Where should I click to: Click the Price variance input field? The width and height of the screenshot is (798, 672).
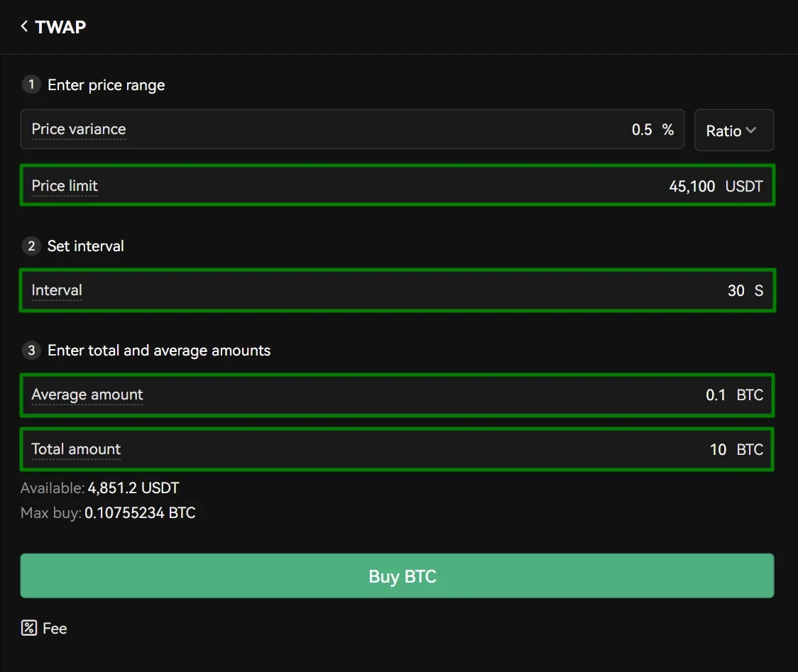[352, 129]
